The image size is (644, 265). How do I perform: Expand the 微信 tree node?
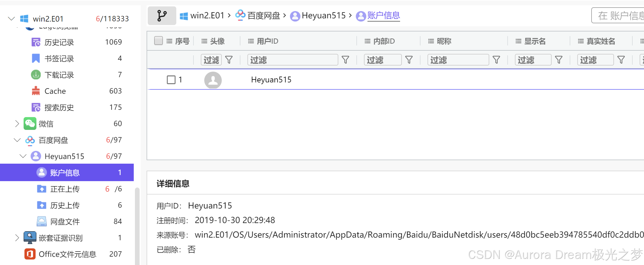[17, 123]
